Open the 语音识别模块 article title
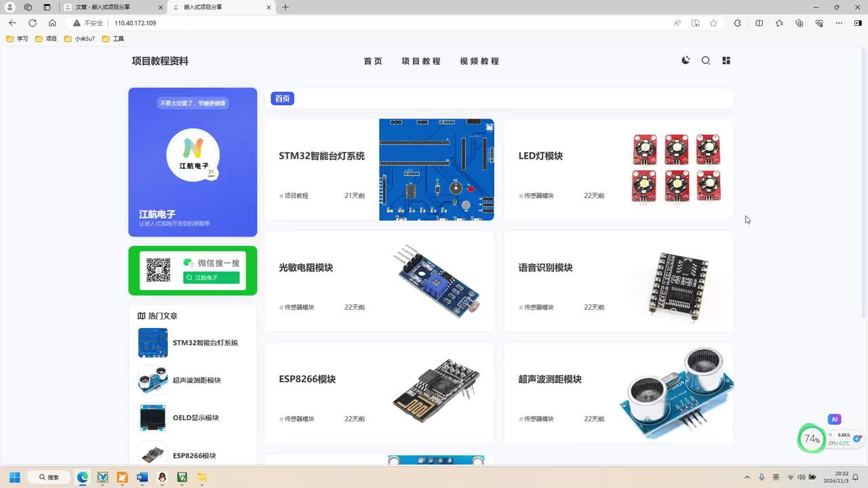 click(545, 268)
